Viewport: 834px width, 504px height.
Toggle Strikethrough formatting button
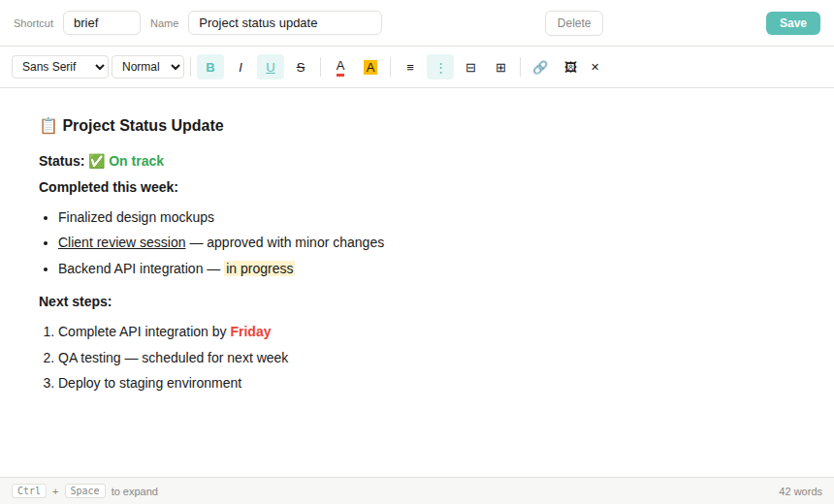point(301,67)
